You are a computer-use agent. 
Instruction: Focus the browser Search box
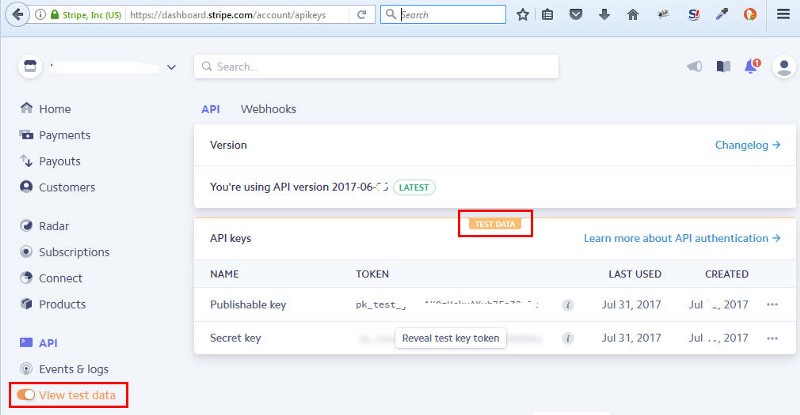(443, 15)
